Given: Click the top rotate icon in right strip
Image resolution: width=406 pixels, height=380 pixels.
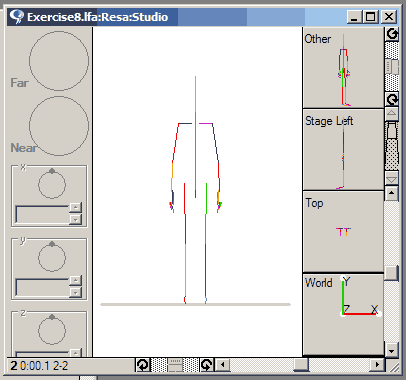Looking at the screenshot, I should (x=392, y=34).
